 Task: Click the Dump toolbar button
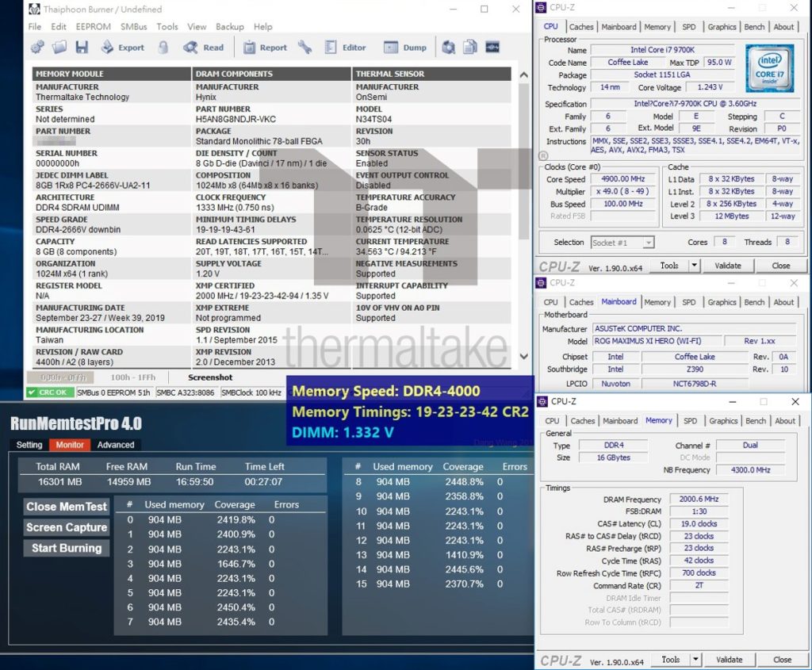tap(405, 47)
